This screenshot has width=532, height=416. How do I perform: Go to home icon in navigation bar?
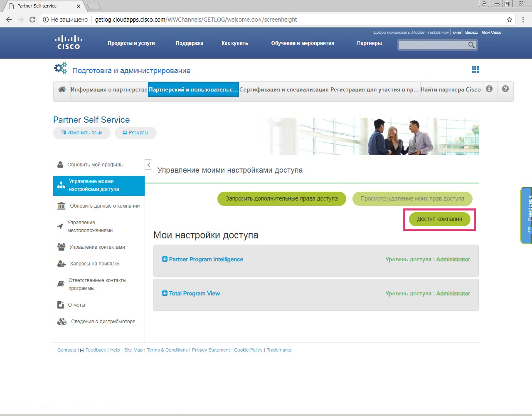click(62, 89)
